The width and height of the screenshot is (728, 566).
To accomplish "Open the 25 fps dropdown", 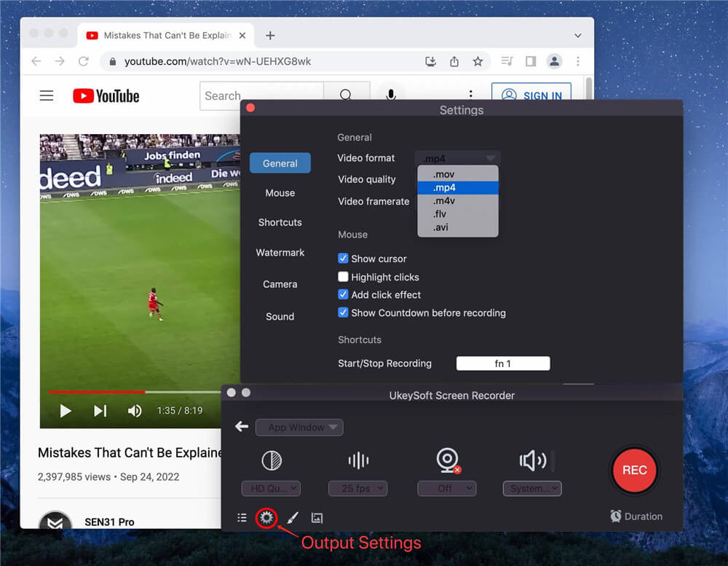I will point(357,488).
